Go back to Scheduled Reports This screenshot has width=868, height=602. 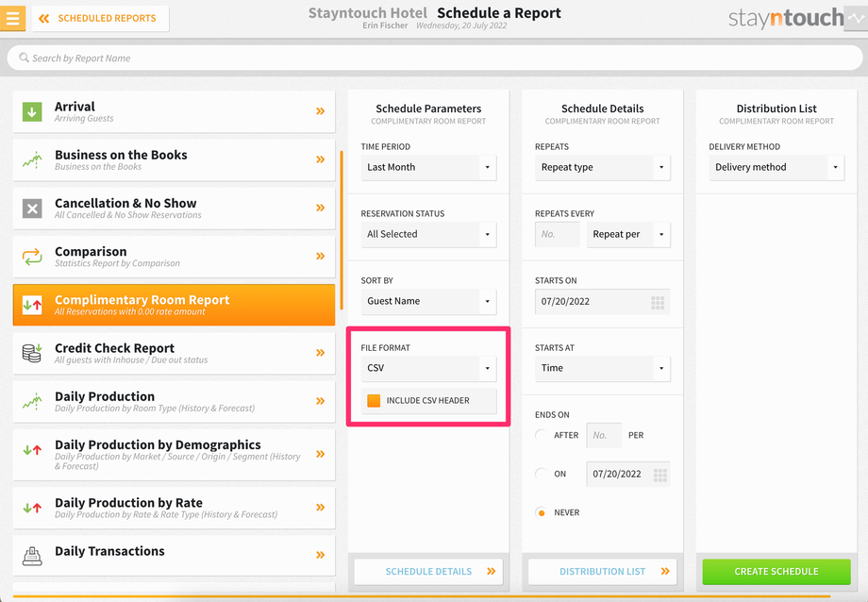coord(100,18)
